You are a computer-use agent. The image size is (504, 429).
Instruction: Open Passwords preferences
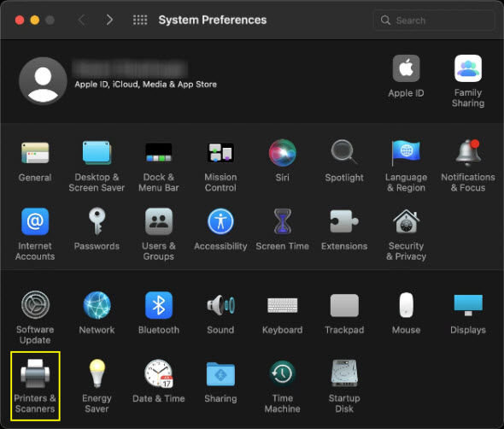coord(97,229)
